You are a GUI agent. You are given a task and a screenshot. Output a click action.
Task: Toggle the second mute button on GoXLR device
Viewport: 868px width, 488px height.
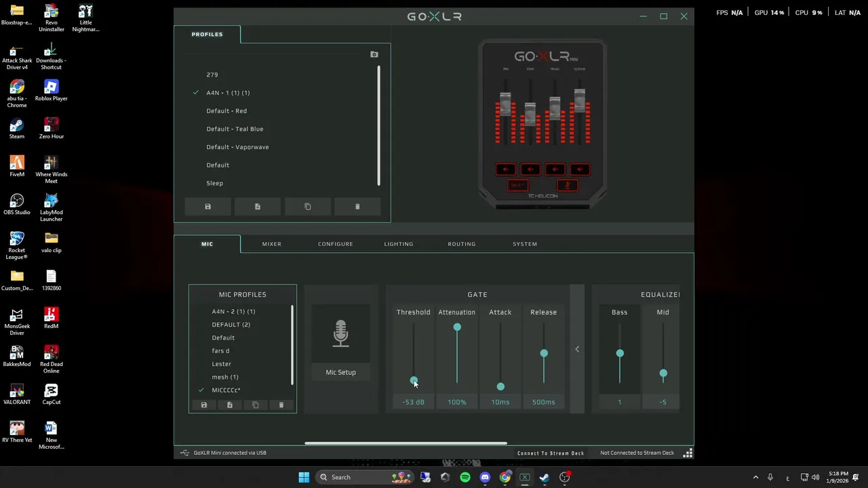(x=530, y=169)
